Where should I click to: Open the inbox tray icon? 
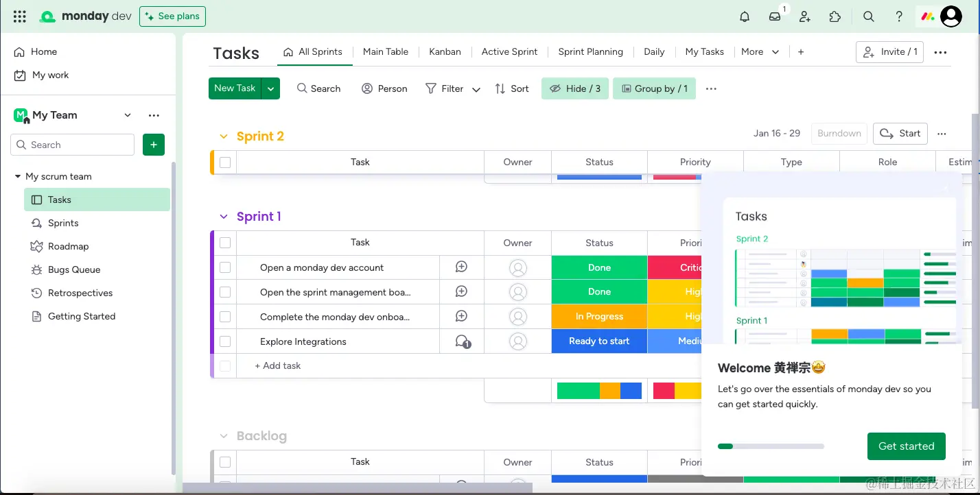point(775,16)
